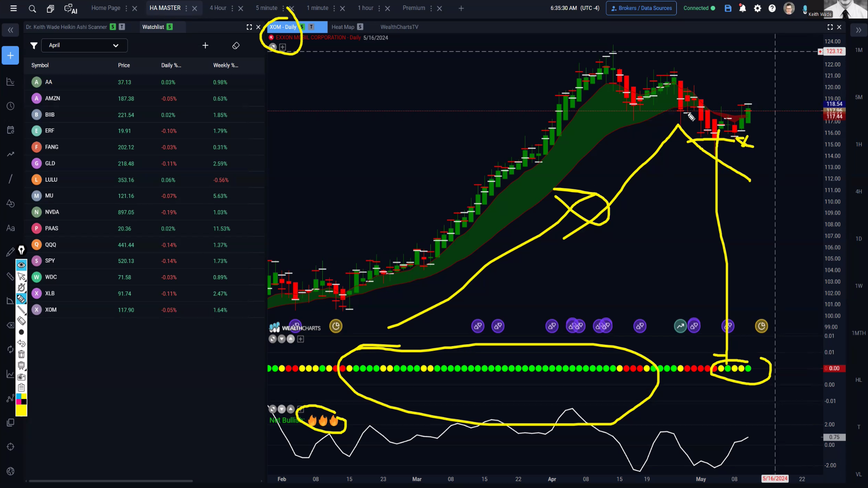Select the 1D timeframe button

pos(859,239)
